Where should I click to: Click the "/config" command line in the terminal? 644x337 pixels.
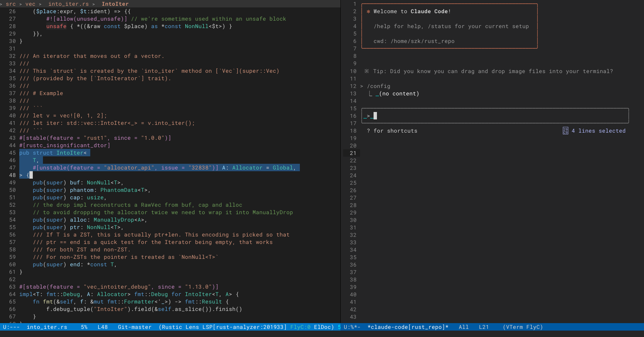click(379, 86)
